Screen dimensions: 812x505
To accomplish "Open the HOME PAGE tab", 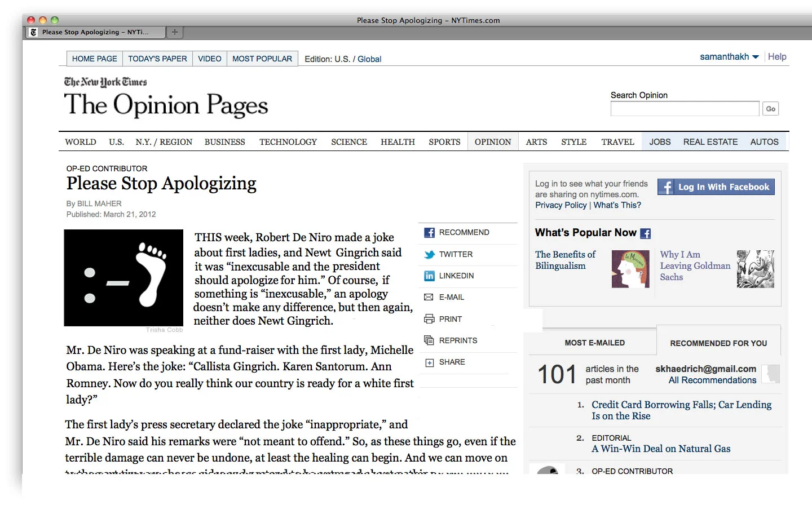I will click(95, 59).
